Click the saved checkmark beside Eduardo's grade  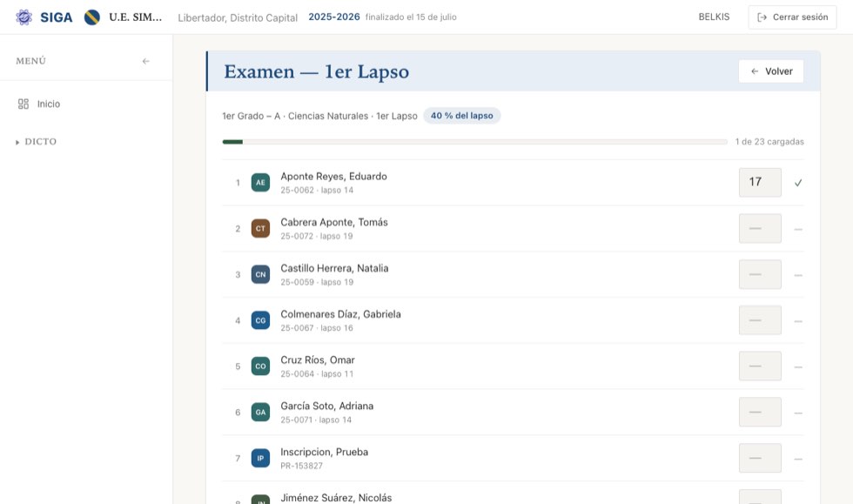pos(798,183)
